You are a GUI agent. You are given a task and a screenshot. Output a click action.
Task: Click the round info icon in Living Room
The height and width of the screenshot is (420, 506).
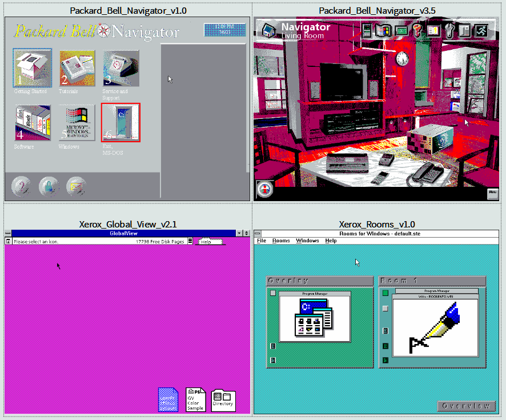[x=265, y=189]
